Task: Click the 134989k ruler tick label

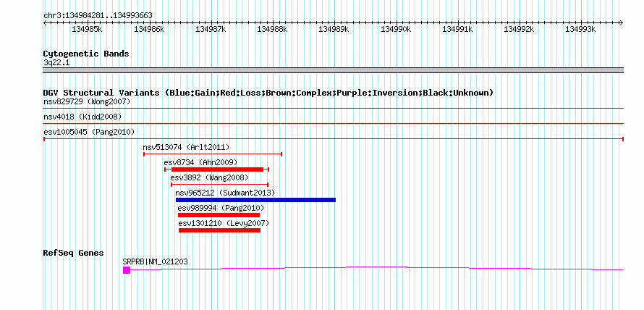Action: click(334, 30)
